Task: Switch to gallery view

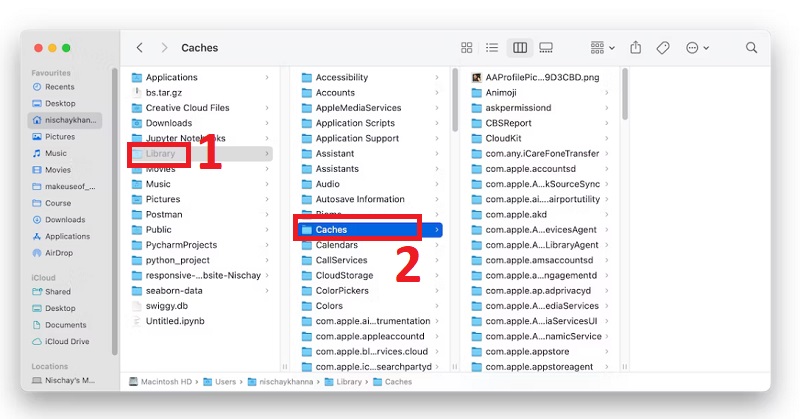Action: pyautogui.click(x=546, y=48)
